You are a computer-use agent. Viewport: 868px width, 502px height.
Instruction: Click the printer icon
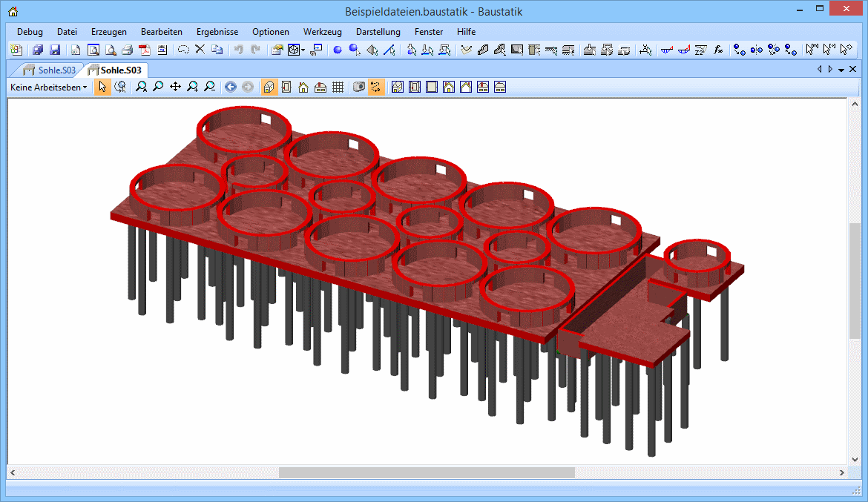tap(127, 50)
